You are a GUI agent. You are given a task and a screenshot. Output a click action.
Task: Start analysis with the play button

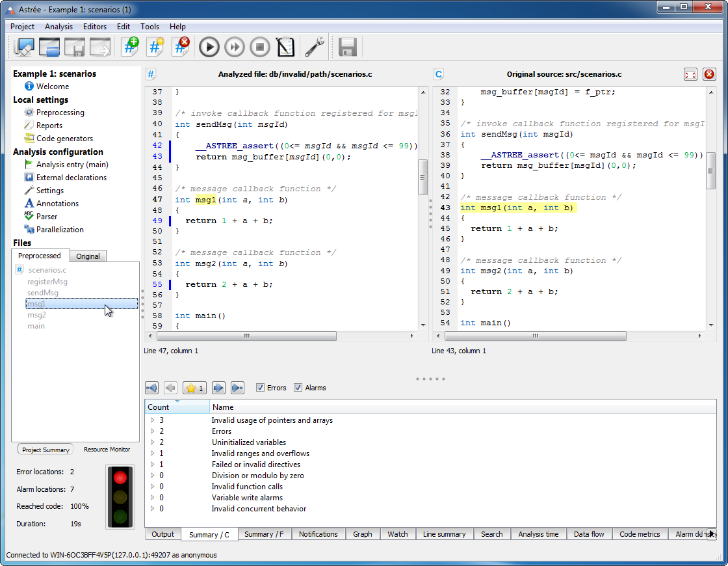(x=209, y=47)
